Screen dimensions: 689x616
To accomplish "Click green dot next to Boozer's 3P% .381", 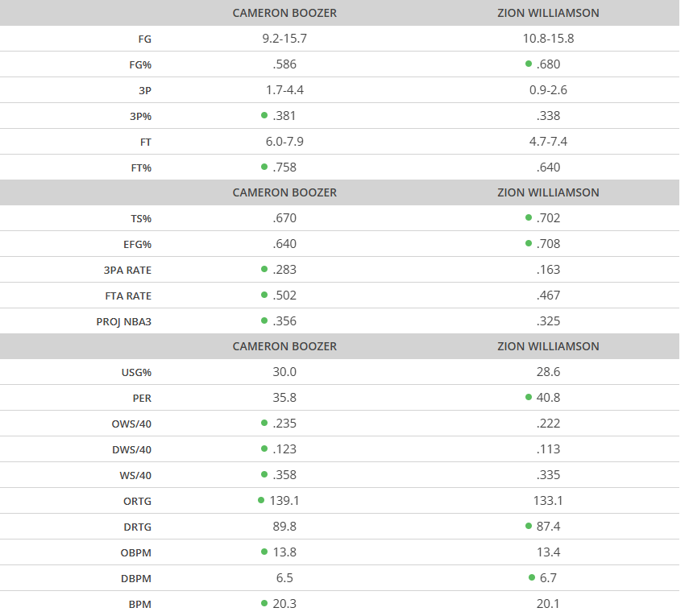I will (x=264, y=115).
